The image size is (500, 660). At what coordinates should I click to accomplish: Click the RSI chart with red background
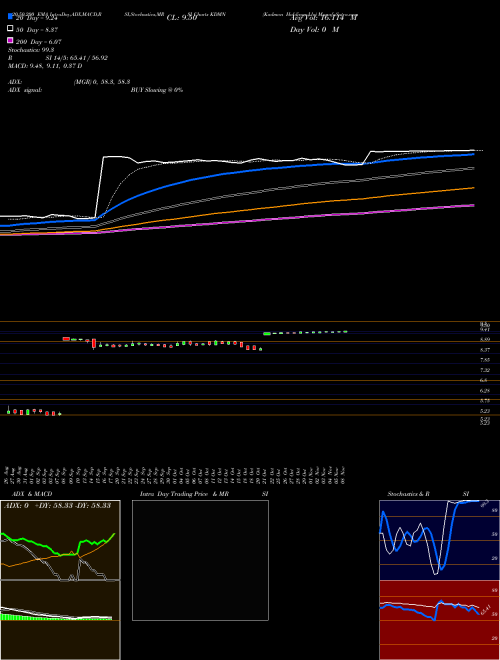(439, 620)
